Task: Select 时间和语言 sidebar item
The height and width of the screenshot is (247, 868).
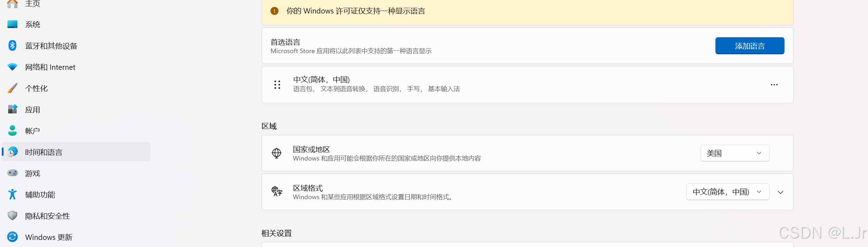Action: click(75, 152)
